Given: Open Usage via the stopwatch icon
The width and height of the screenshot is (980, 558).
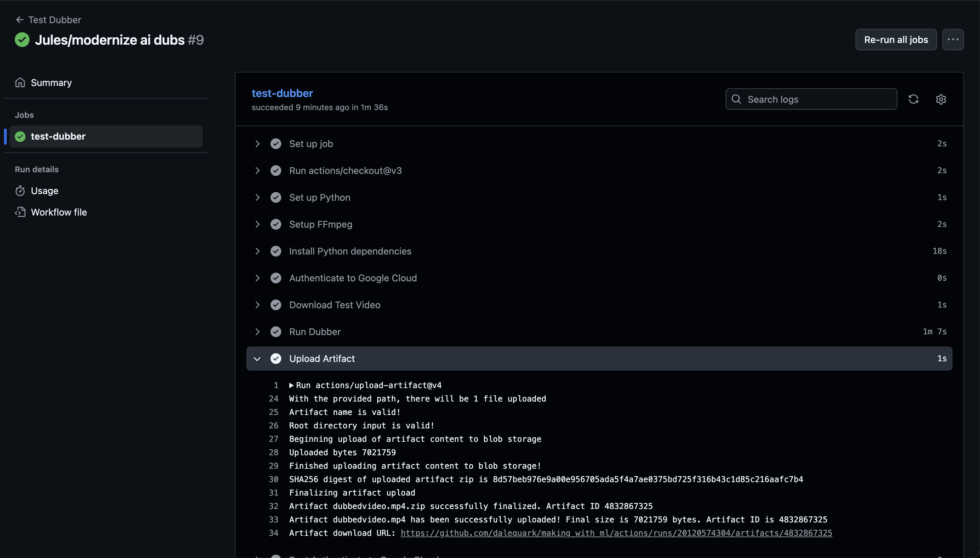Looking at the screenshot, I should [x=20, y=190].
